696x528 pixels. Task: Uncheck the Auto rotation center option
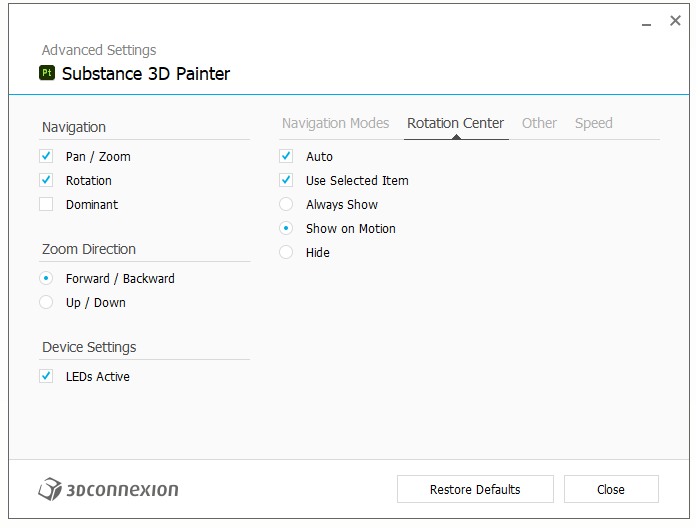click(286, 157)
